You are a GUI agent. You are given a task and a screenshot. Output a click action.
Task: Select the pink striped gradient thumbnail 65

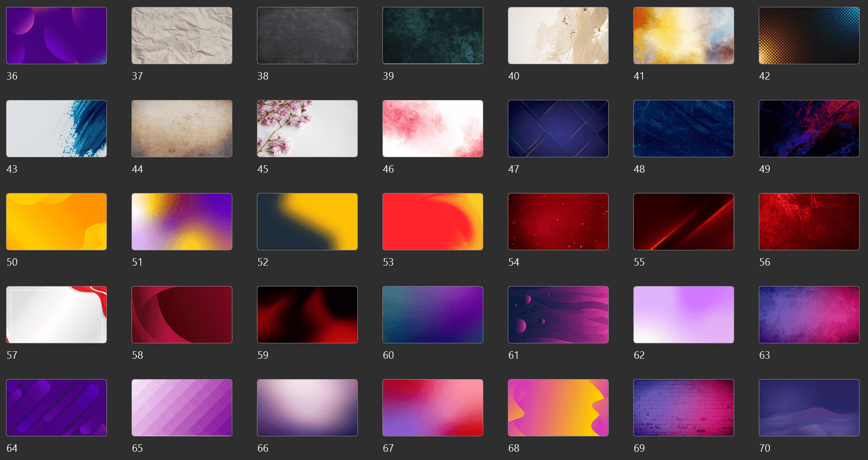[x=182, y=408]
